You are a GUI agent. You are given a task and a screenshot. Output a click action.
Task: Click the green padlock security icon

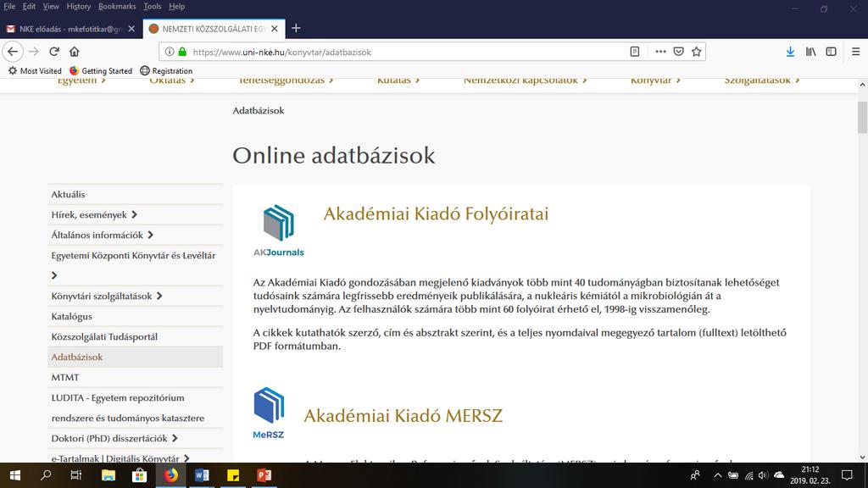point(182,52)
